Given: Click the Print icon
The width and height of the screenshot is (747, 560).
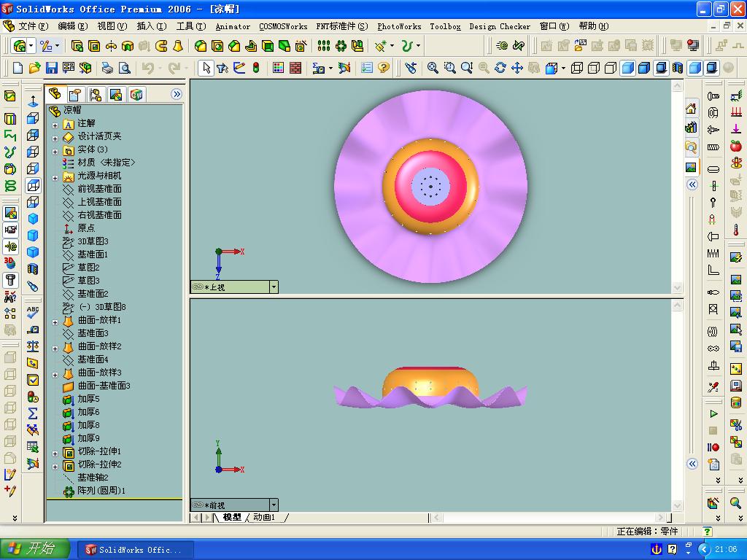Looking at the screenshot, I should coord(108,68).
